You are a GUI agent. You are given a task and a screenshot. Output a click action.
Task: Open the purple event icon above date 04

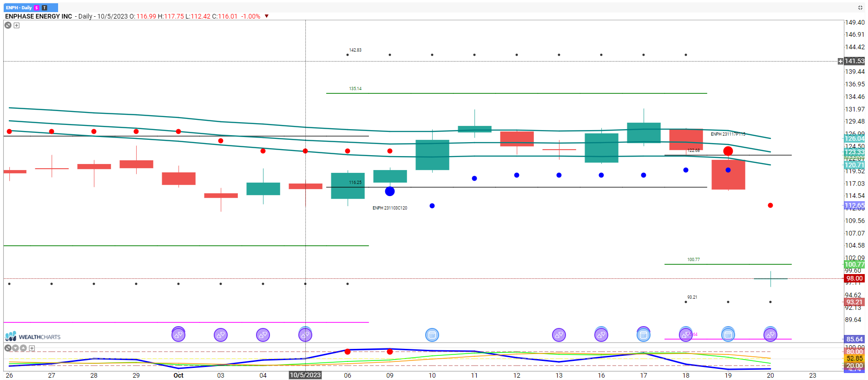(x=263, y=334)
